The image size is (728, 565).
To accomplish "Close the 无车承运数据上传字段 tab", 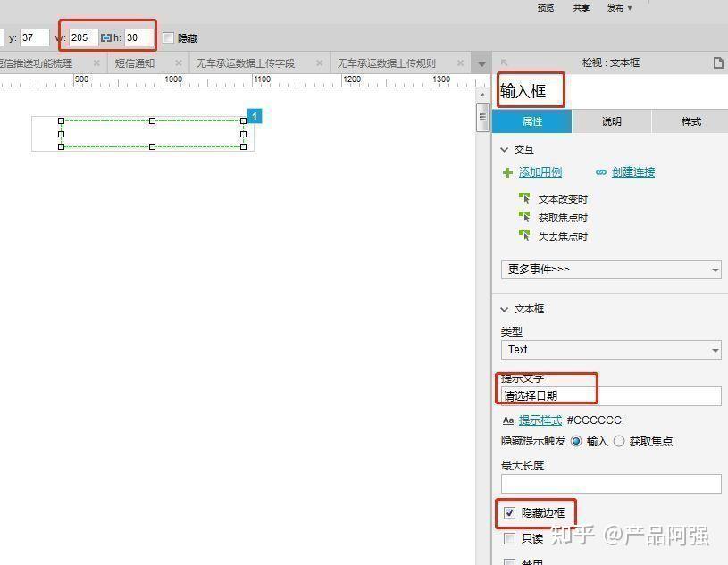I will [320, 62].
